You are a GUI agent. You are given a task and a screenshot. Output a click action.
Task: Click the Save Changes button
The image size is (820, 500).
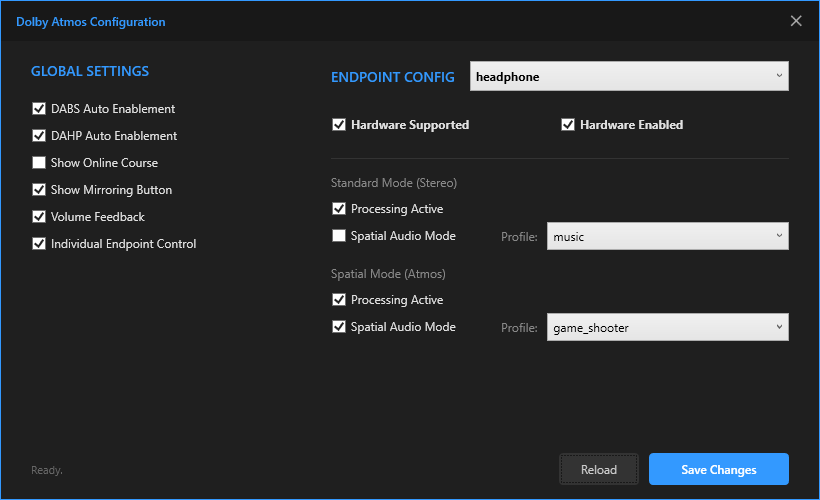pyautogui.click(x=718, y=469)
